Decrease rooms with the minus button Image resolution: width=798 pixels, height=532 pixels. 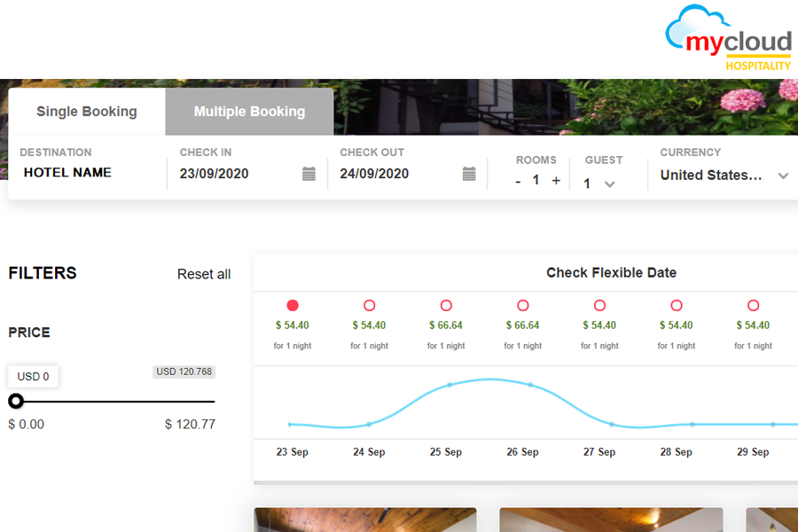518,181
